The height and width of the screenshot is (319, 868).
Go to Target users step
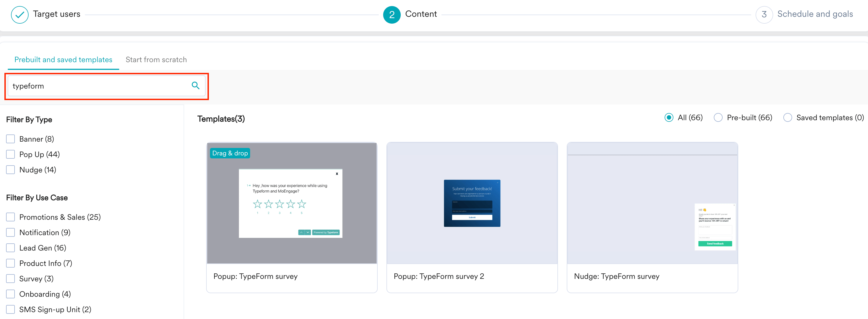pyautogui.click(x=57, y=14)
